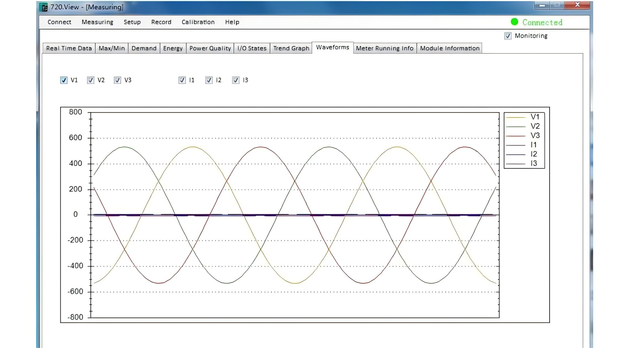Click the 0 y-axis label
Image resolution: width=644 pixels, height=348 pixels.
(76, 215)
